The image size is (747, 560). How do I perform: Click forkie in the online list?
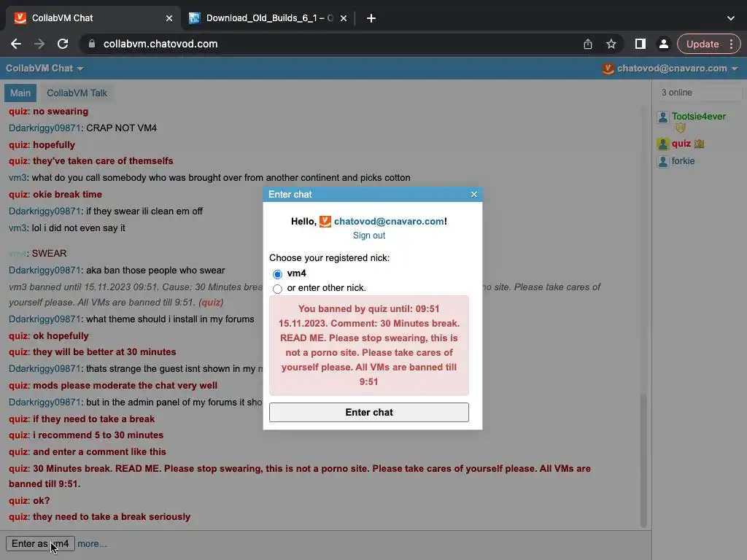click(x=683, y=161)
